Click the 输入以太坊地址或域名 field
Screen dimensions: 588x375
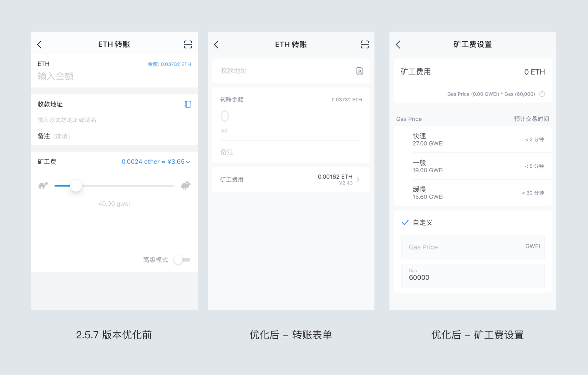114,120
